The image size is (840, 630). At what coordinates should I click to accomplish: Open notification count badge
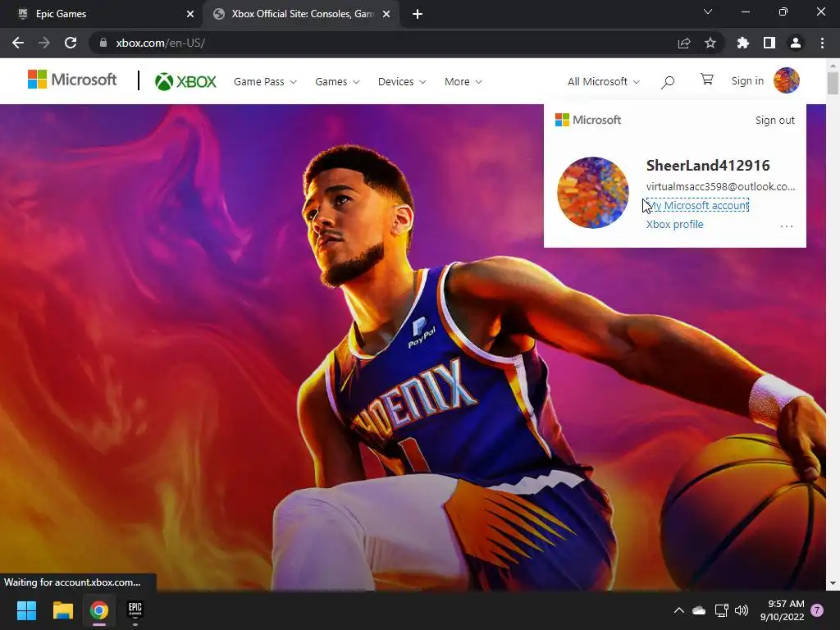[817, 610]
